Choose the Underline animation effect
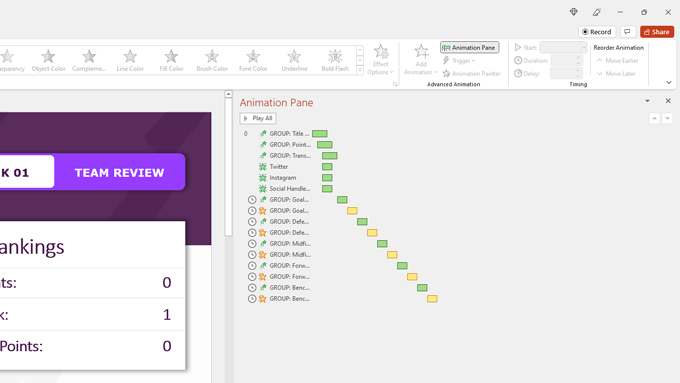Screen dimensions: 680x383 294,60
